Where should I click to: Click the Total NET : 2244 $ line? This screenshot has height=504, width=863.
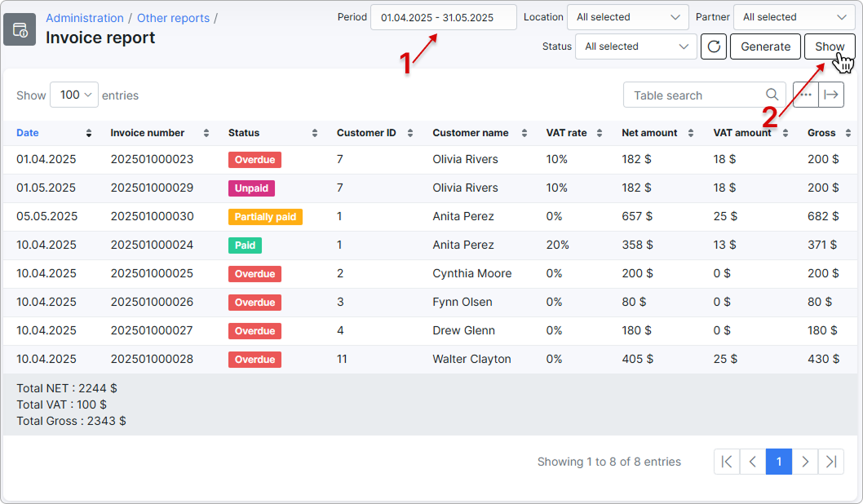pos(67,388)
